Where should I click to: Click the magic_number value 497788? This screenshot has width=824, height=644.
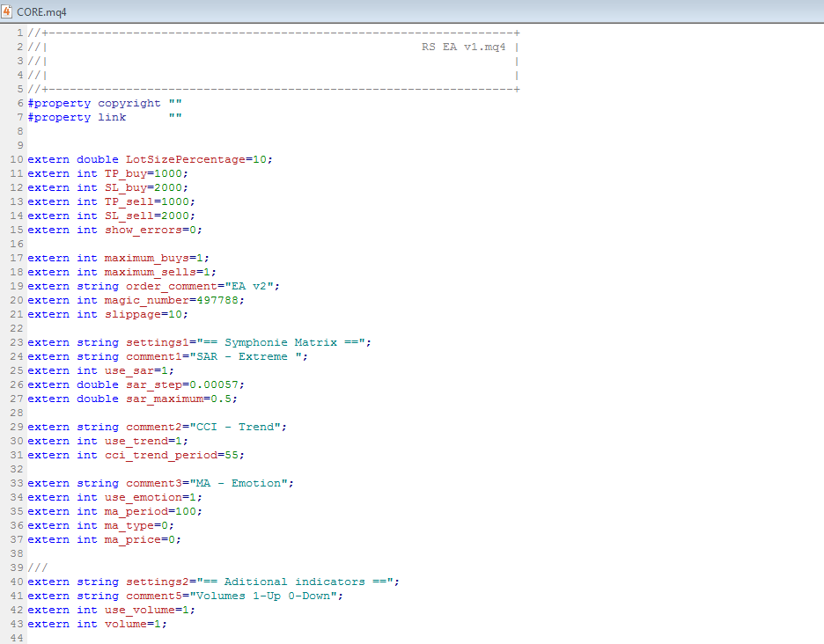pyautogui.click(x=217, y=301)
